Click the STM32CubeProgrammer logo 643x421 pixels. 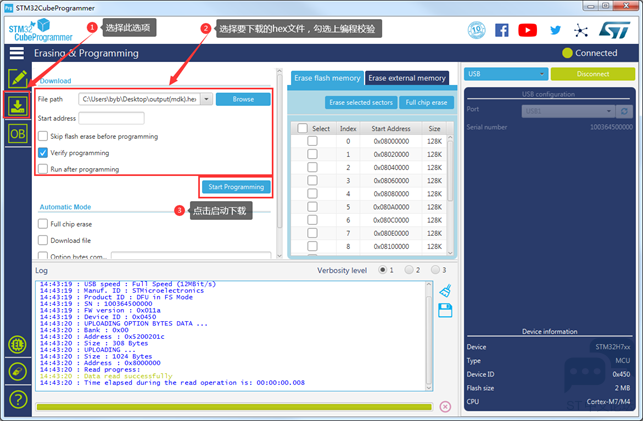click(40, 30)
